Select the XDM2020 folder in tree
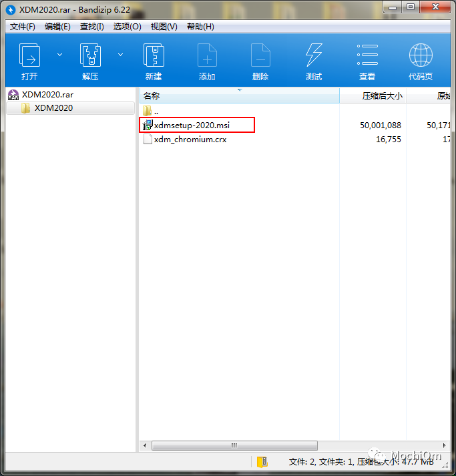The image size is (456, 476). [x=53, y=108]
